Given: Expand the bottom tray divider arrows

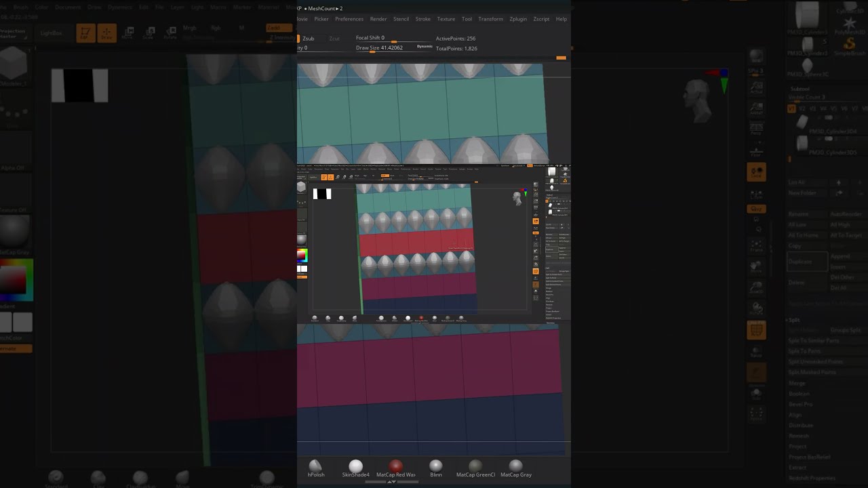Looking at the screenshot, I should click(x=391, y=482).
